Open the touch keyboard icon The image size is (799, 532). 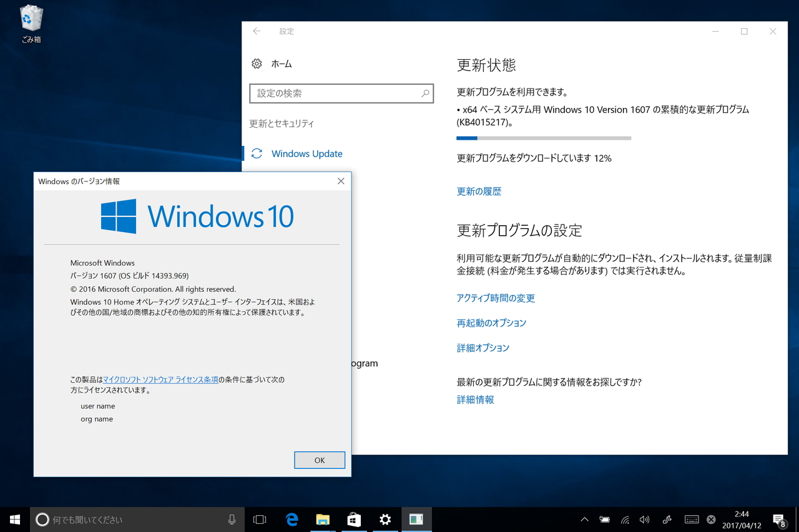[692, 519]
